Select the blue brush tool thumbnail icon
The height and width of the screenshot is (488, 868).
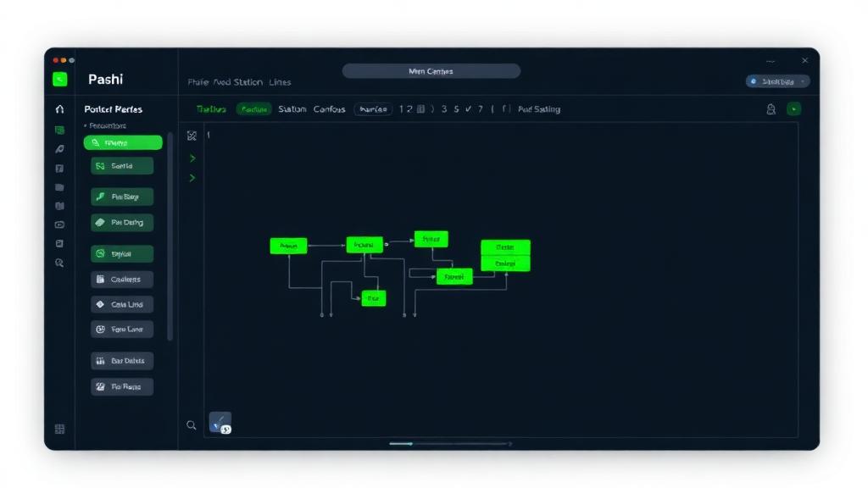(x=220, y=422)
